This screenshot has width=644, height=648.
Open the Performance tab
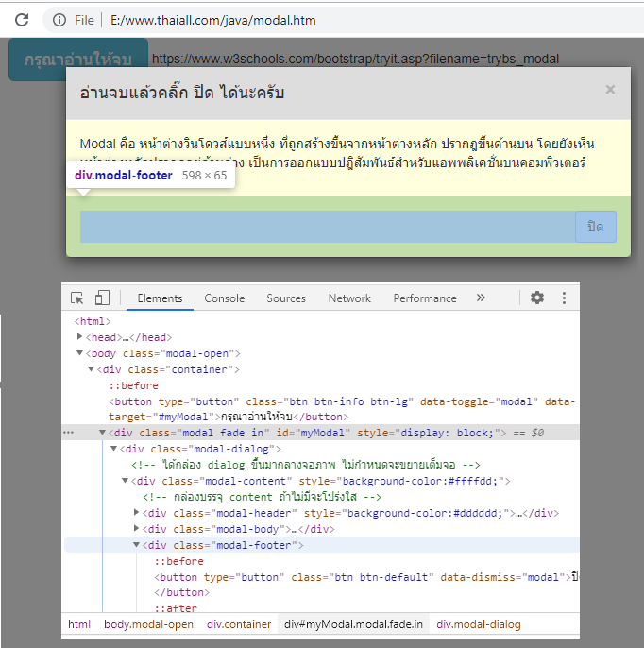[424, 298]
